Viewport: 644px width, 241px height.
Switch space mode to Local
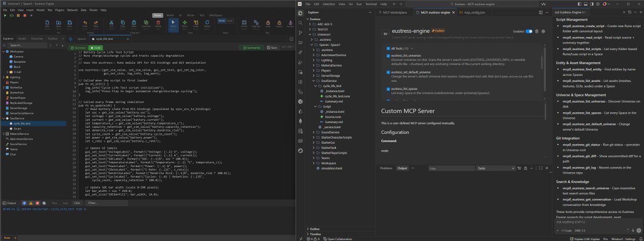[229, 20]
